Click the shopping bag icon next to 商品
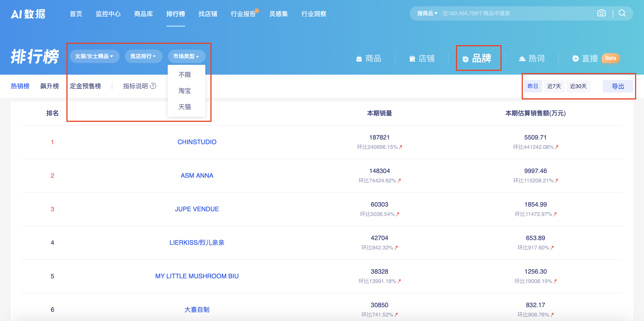The height and width of the screenshot is (321, 644). [x=359, y=59]
